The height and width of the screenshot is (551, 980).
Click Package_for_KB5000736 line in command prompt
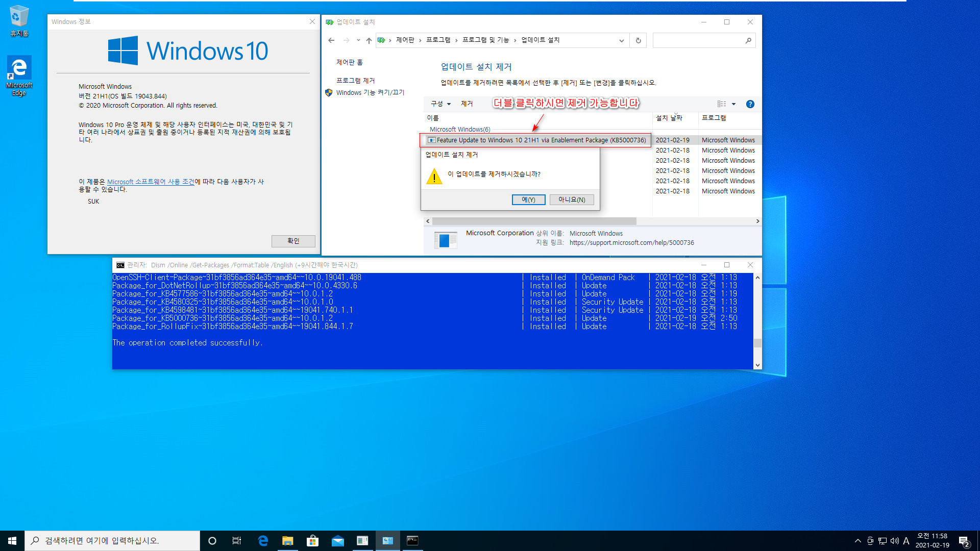pyautogui.click(x=223, y=318)
